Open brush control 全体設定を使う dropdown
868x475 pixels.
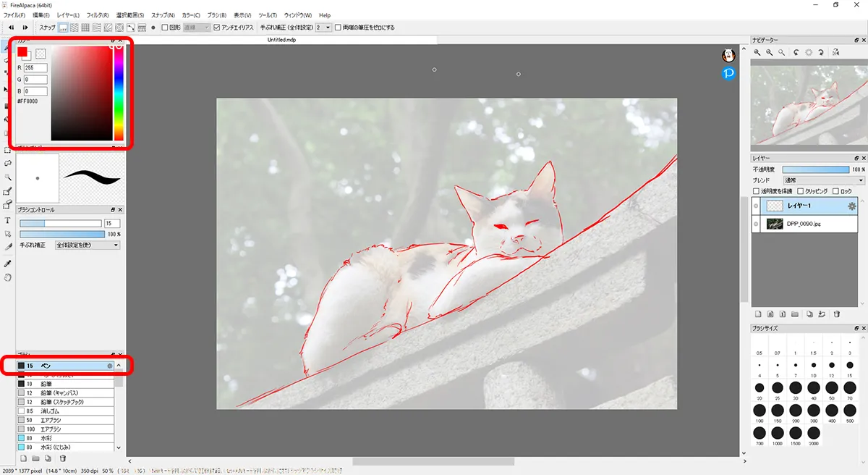(87, 245)
